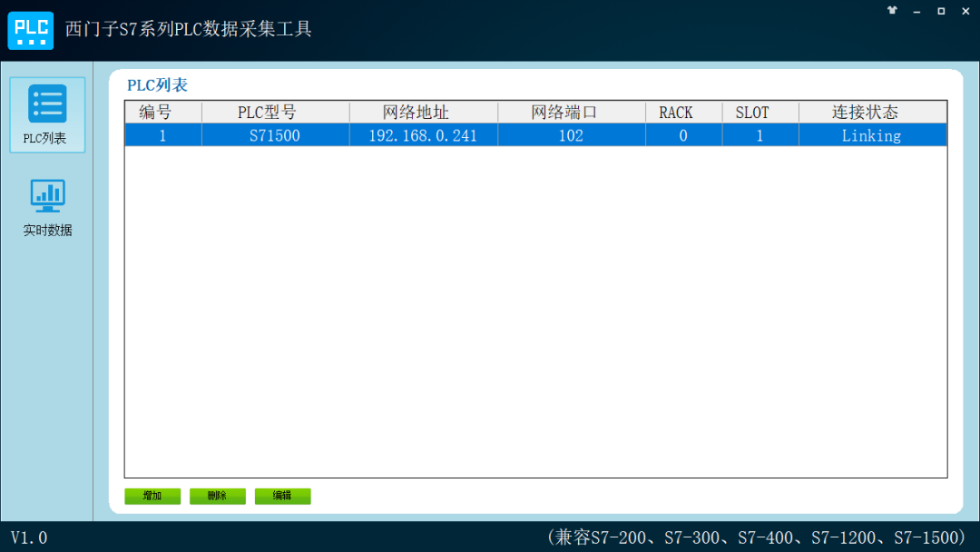This screenshot has height=552, width=980.
Task: Open the PLC列表 sidebar page
Action: tap(47, 115)
